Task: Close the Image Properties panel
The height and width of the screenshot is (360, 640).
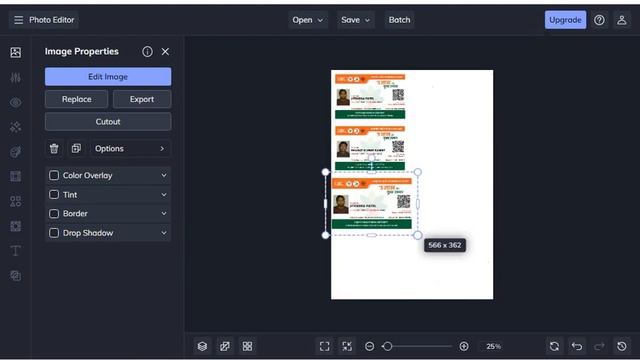Action: [165, 51]
